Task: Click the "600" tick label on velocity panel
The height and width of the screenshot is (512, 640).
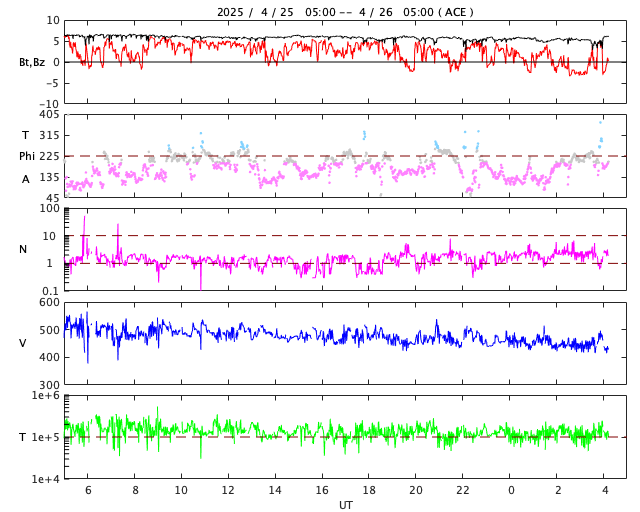Action: coord(49,303)
